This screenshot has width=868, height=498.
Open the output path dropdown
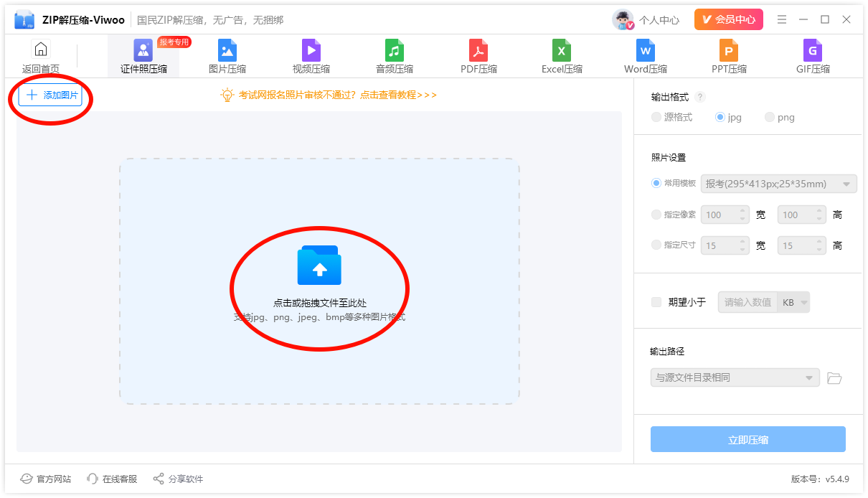point(735,377)
